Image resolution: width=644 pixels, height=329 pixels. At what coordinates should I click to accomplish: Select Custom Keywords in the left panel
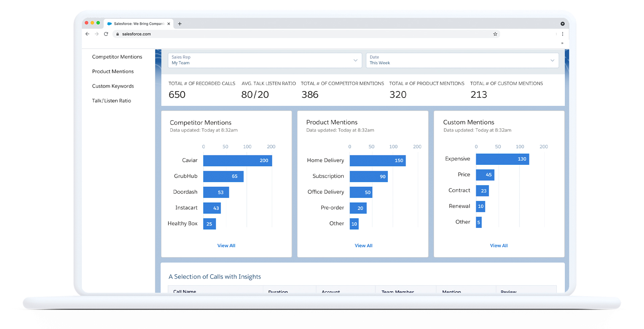[113, 86]
